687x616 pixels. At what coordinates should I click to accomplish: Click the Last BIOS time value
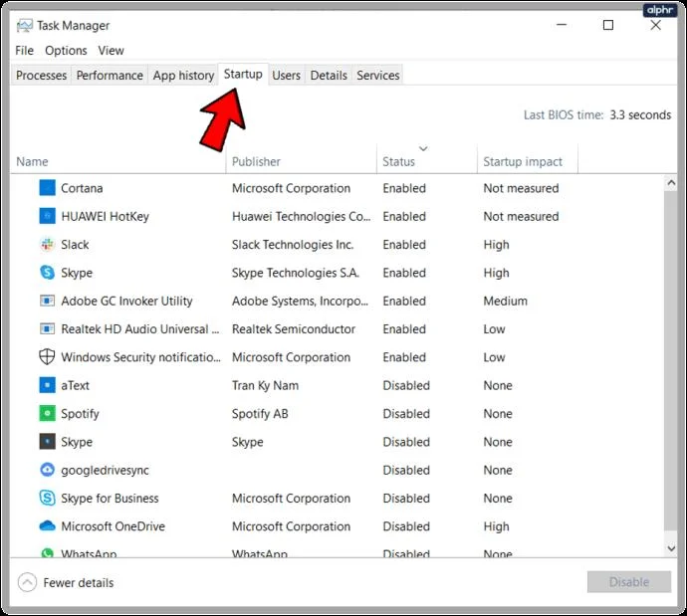(640, 114)
